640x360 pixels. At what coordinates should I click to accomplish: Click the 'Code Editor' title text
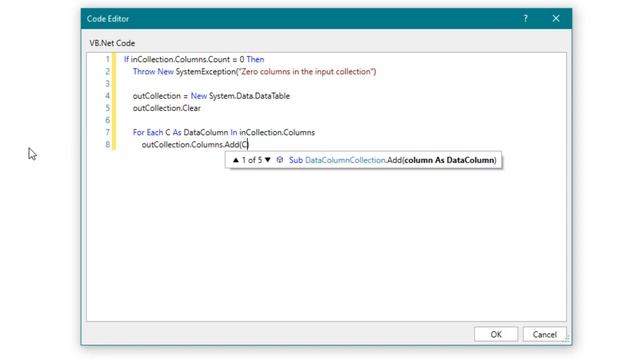108,19
